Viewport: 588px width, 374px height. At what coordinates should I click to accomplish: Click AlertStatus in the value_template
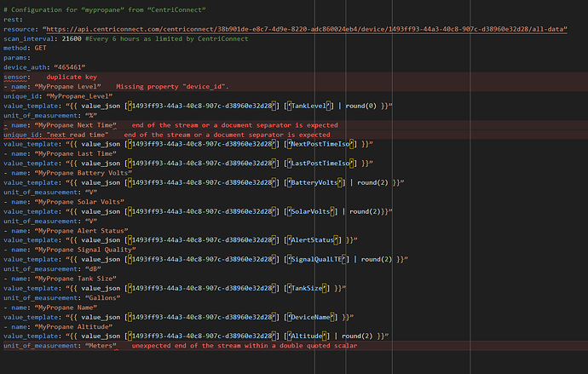click(313, 240)
